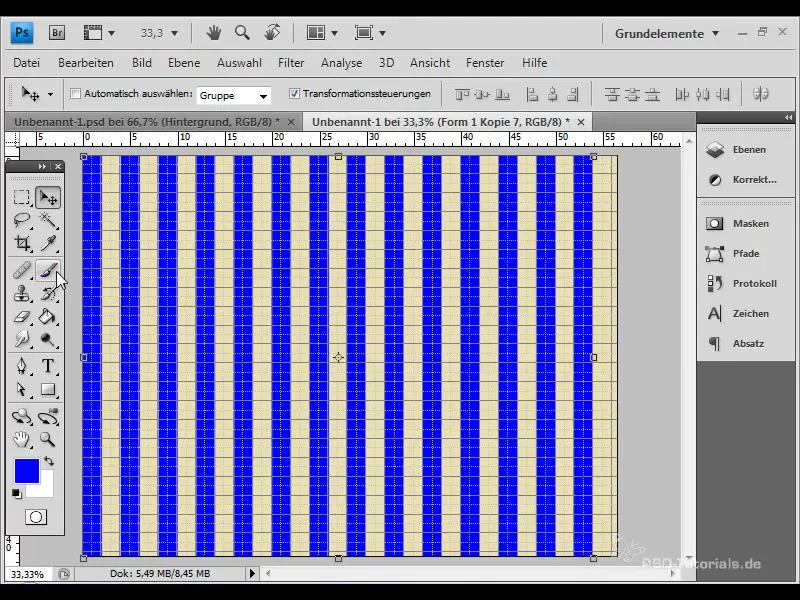
Task: Select the Type tool
Action: coord(48,366)
